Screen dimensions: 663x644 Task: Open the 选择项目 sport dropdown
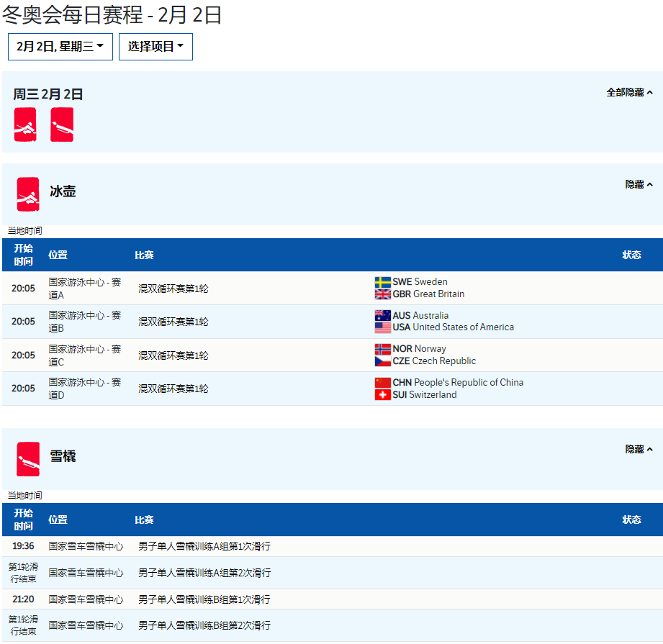coord(155,47)
